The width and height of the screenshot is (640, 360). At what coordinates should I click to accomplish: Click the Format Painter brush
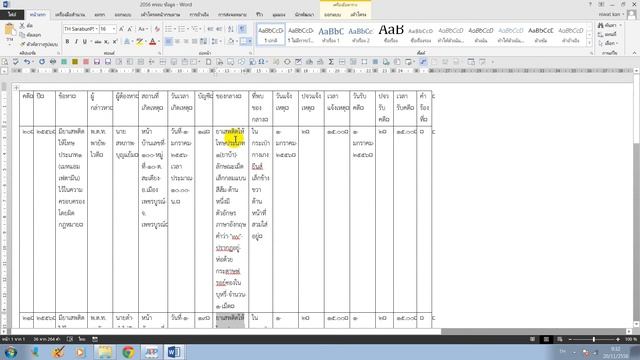(x=23, y=44)
